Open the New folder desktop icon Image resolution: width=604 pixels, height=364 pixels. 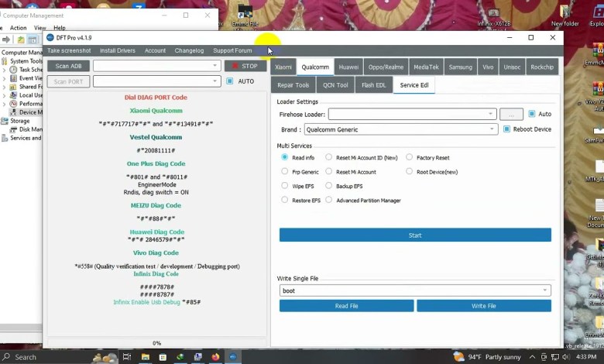tap(565, 15)
